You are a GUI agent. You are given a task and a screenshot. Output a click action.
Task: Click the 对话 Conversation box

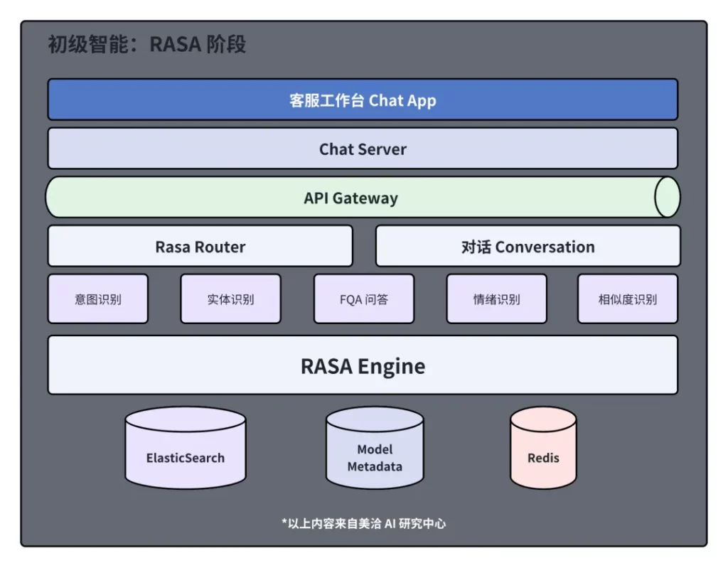tap(528, 246)
